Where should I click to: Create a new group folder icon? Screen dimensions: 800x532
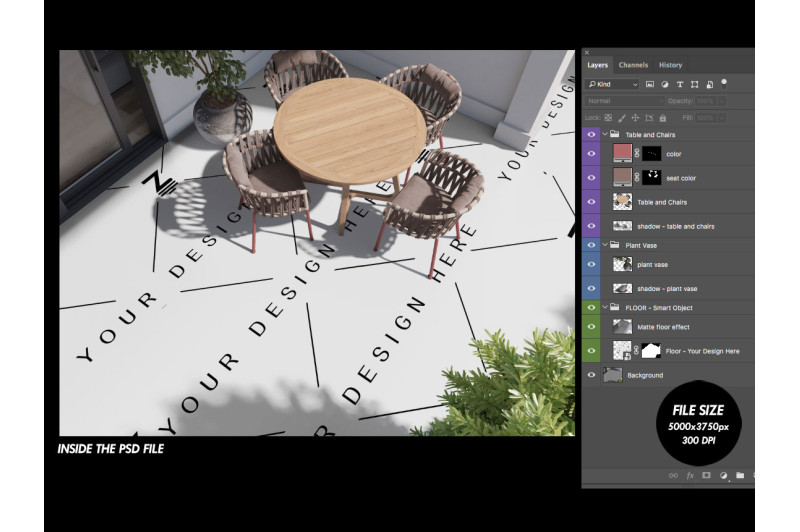[x=740, y=475]
